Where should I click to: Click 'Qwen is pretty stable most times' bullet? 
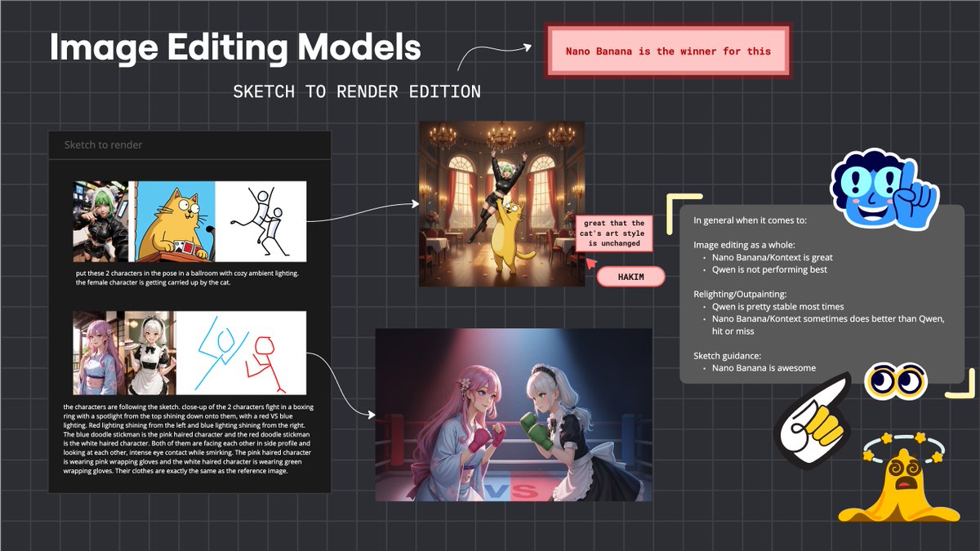tap(778, 307)
